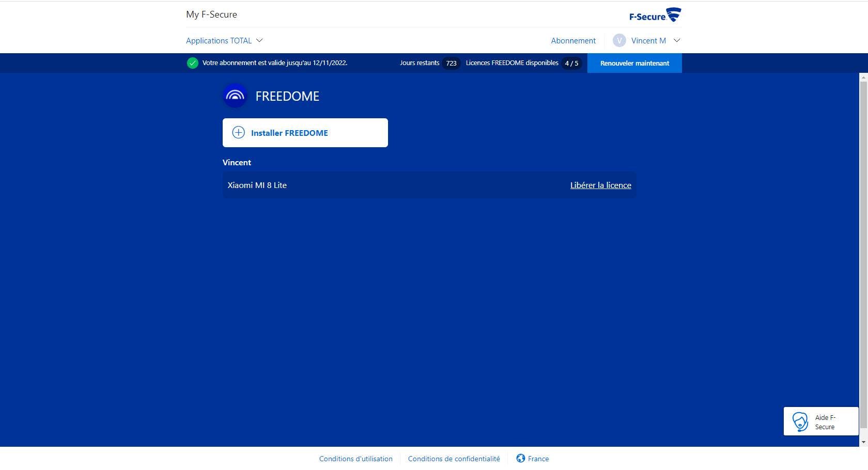This screenshot has height=470, width=868.
Task: Click Renouveler maintenant button
Action: 634,63
